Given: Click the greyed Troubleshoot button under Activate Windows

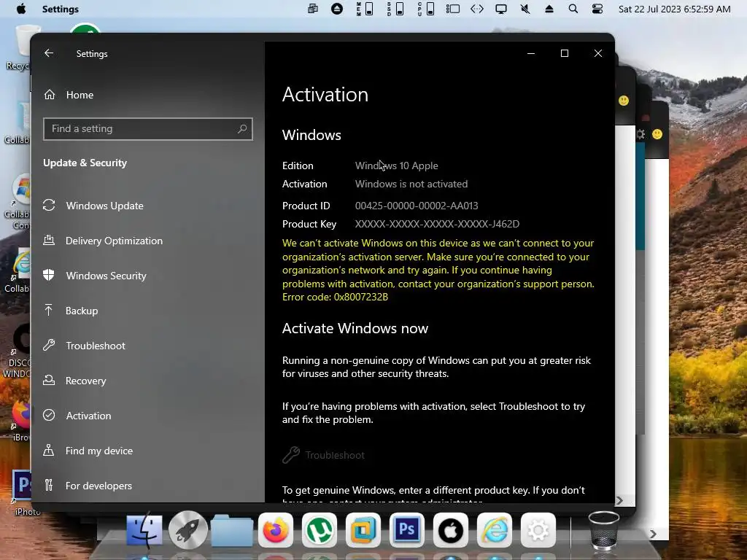Looking at the screenshot, I should [323, 455].
